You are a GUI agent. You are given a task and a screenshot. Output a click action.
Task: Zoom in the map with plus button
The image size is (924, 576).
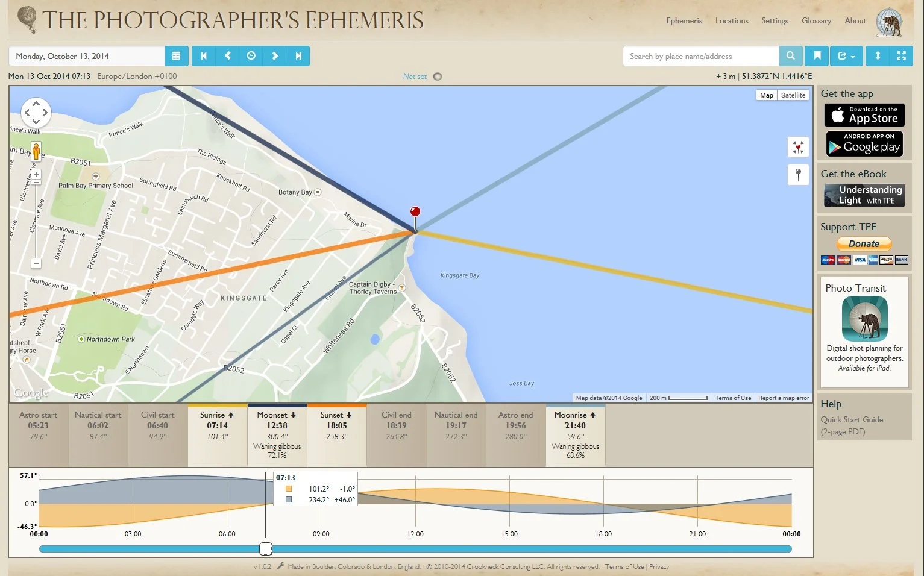[x=36, y=175]
